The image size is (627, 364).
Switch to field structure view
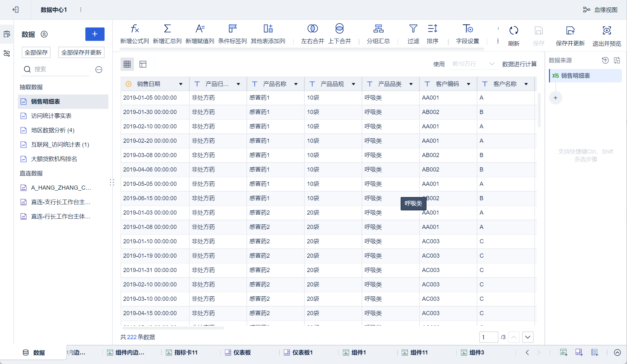143,64
